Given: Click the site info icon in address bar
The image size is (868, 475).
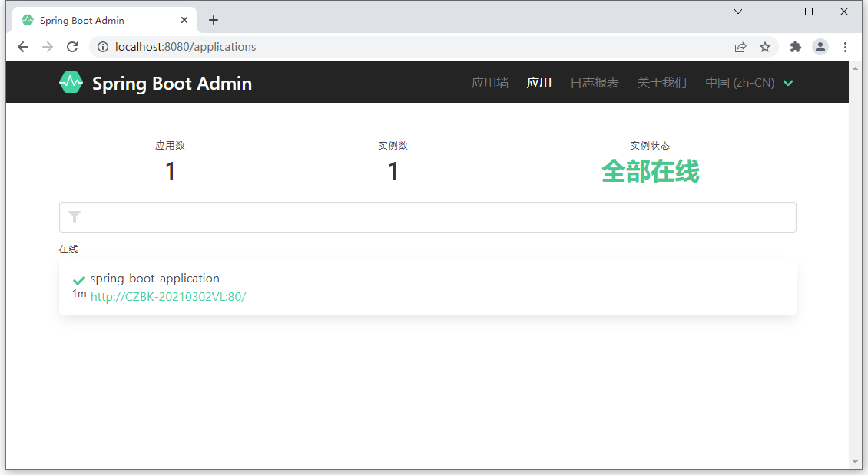Looking at the screenshot, I should pos(103,47).
